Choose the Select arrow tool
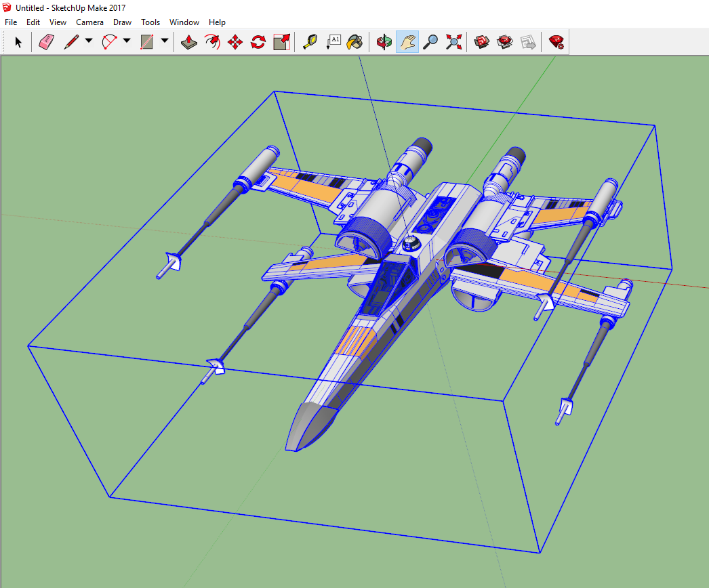 point(18,42)
